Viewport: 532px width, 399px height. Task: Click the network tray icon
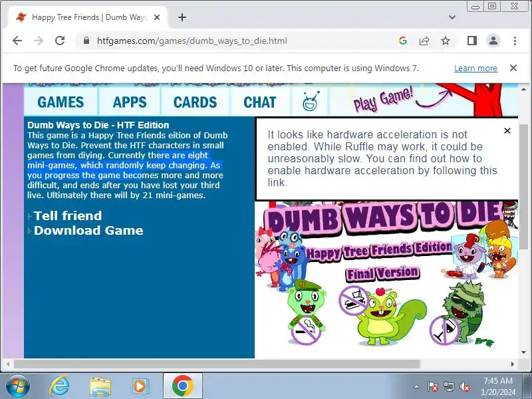[x=448, y=386]
